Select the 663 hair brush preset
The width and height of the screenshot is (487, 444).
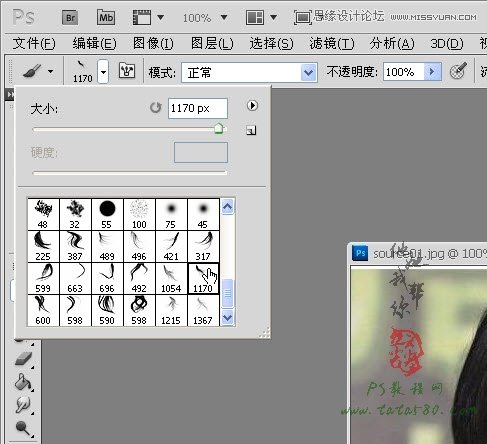(75, 278)
